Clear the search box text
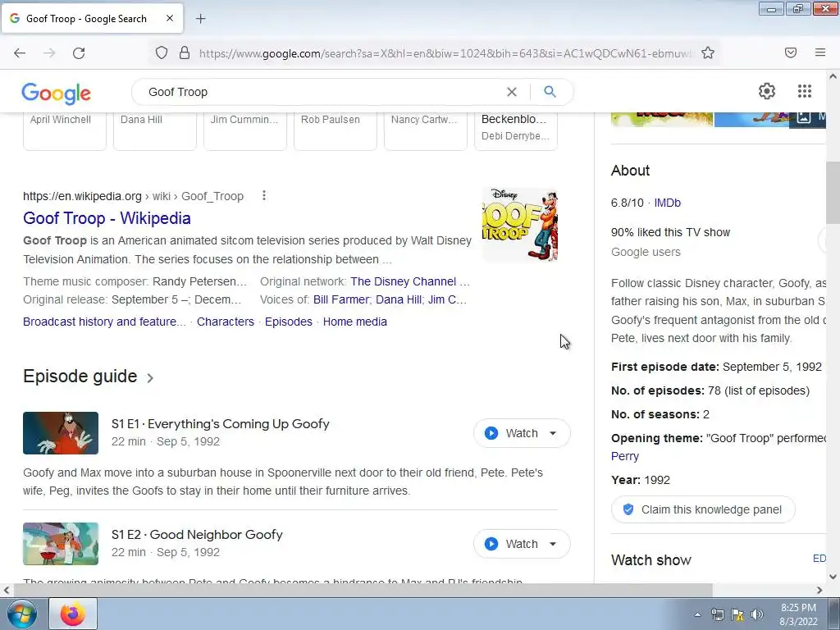 [512, 92]
